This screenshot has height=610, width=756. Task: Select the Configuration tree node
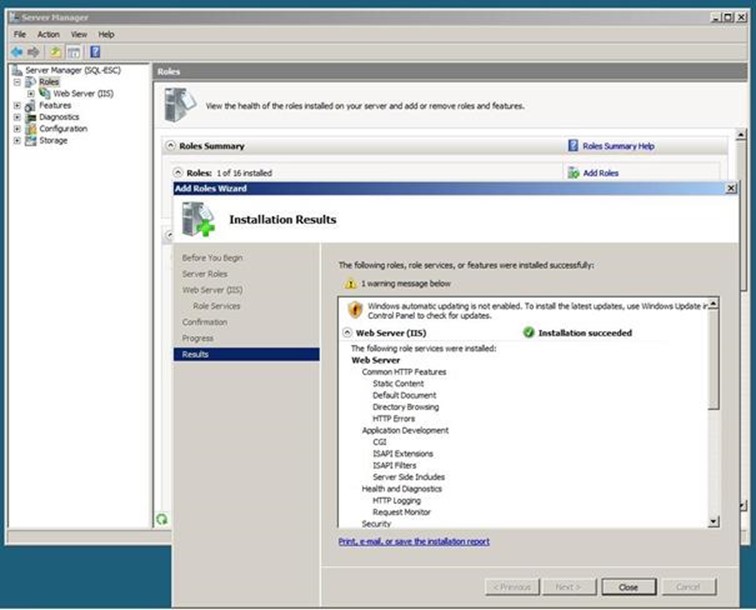click(x=63, y=129)
